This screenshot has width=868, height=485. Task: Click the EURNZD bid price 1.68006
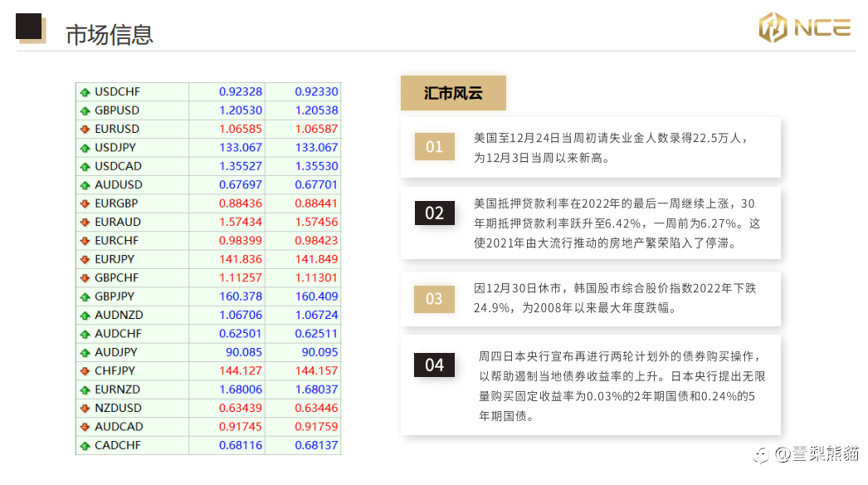pyautogui.click(x=241, y=389)
